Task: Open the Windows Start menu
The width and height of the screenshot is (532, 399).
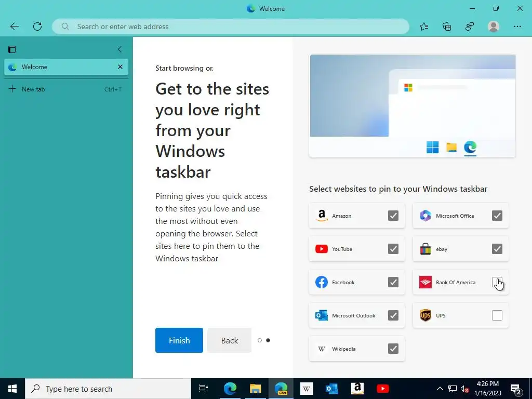Action: tap(12, 389)
